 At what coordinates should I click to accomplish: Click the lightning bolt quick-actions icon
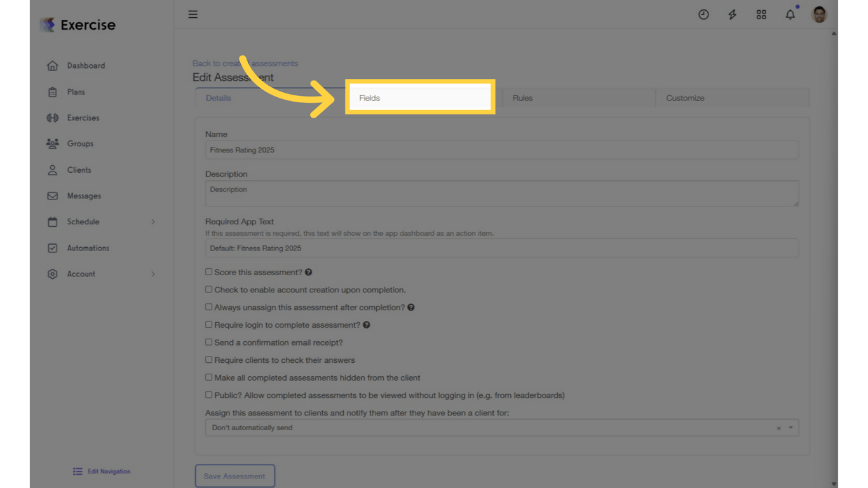(x=732, y=14)
